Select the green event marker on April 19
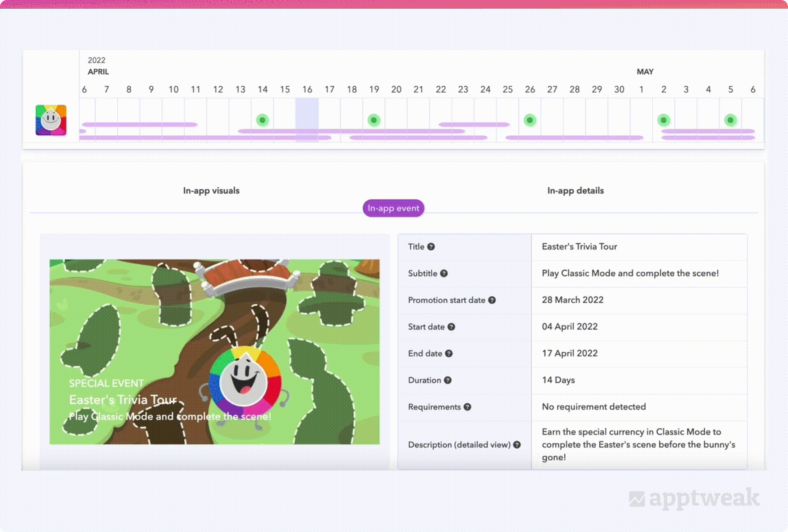 point(374,120)
